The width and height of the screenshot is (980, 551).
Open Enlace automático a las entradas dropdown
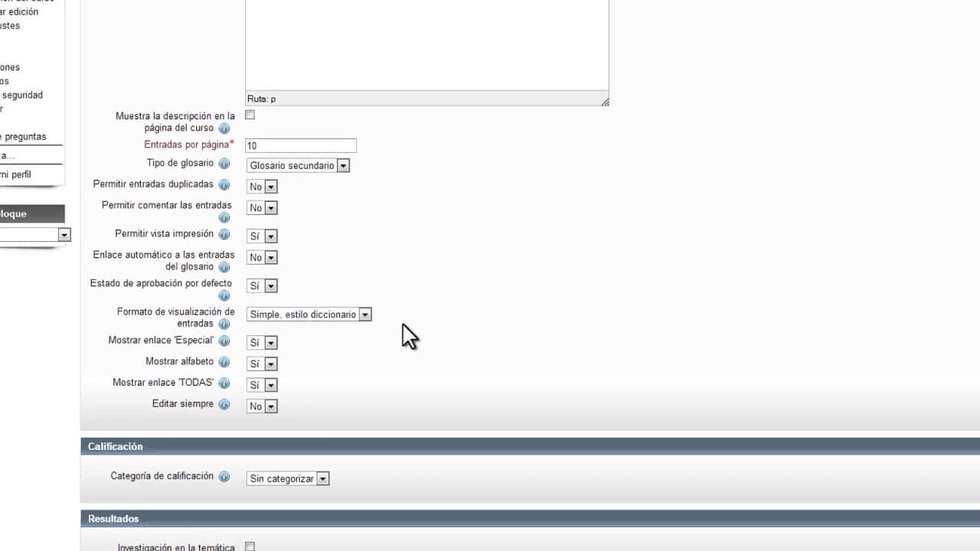[x=262, y=258]
